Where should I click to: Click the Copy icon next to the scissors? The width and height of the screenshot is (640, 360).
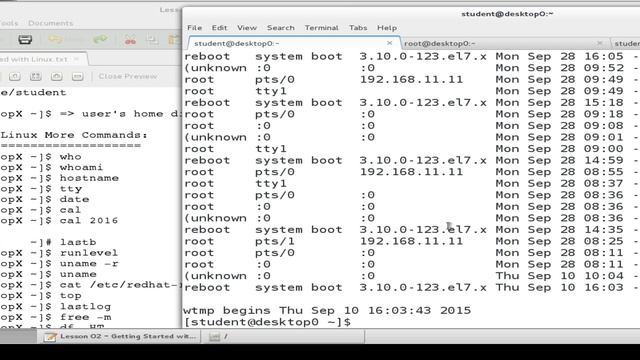152,40
